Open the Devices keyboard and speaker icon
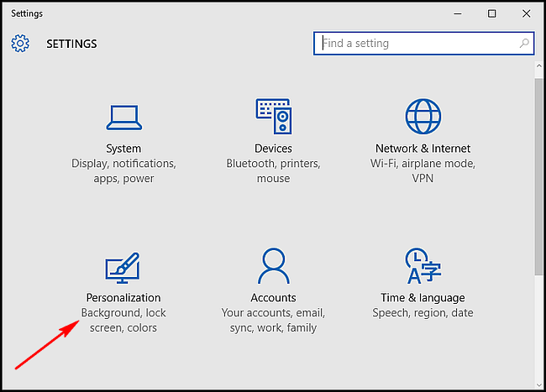Viewport: 546px width, 392px height. (274, 116)
